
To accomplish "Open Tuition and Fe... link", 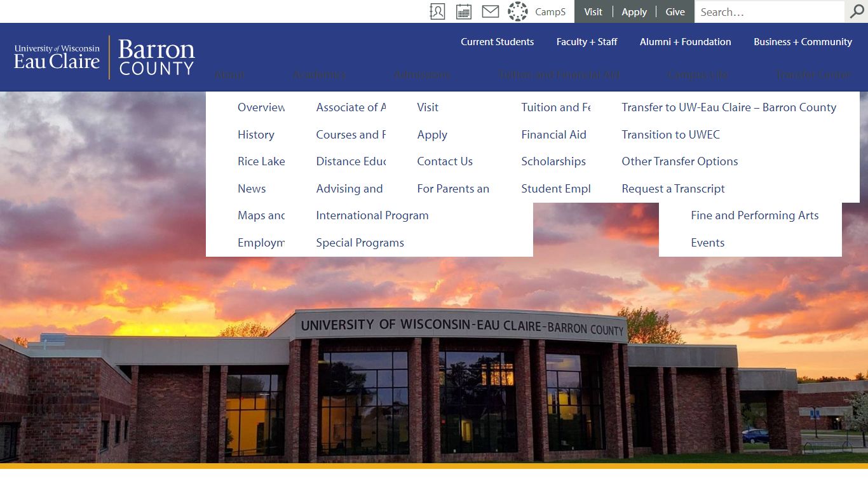I will click(556, 107).
